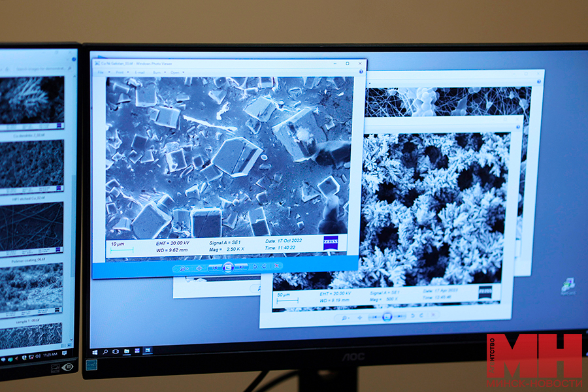Rotate image clockwise

click(x=265, y=267)
